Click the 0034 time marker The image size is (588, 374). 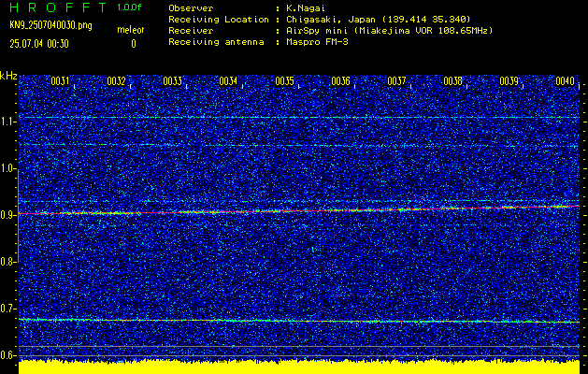coord(228,81)
